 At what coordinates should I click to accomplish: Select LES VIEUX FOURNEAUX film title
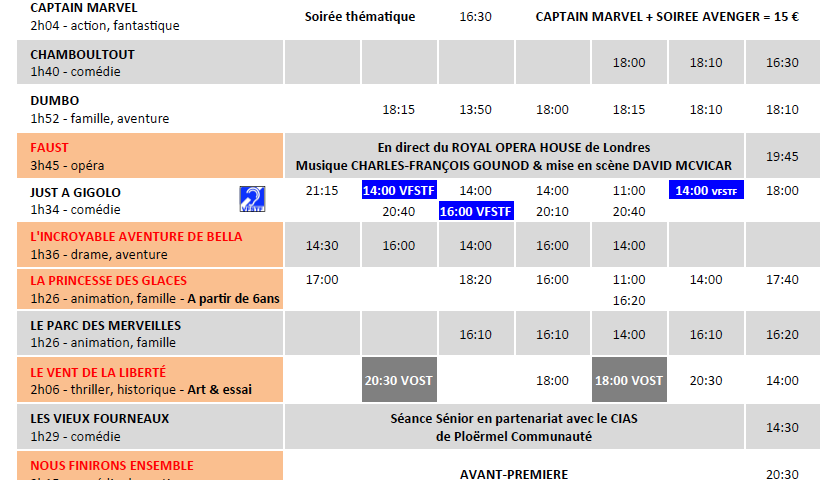point(100,418)
